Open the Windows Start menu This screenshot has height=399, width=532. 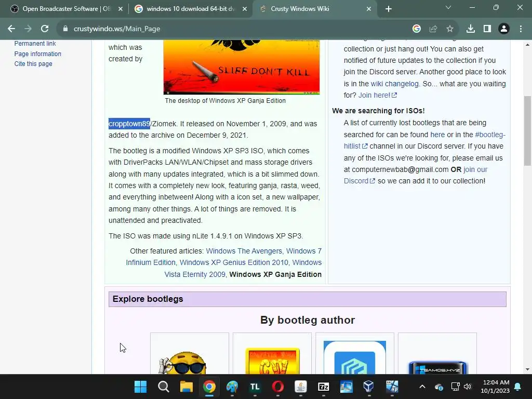click(x=140, y=387)
